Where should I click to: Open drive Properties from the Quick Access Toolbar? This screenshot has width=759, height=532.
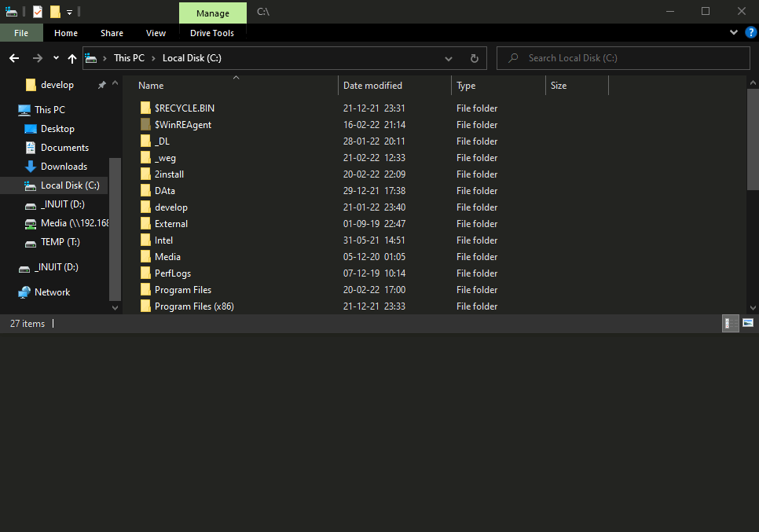click(12, 11)
